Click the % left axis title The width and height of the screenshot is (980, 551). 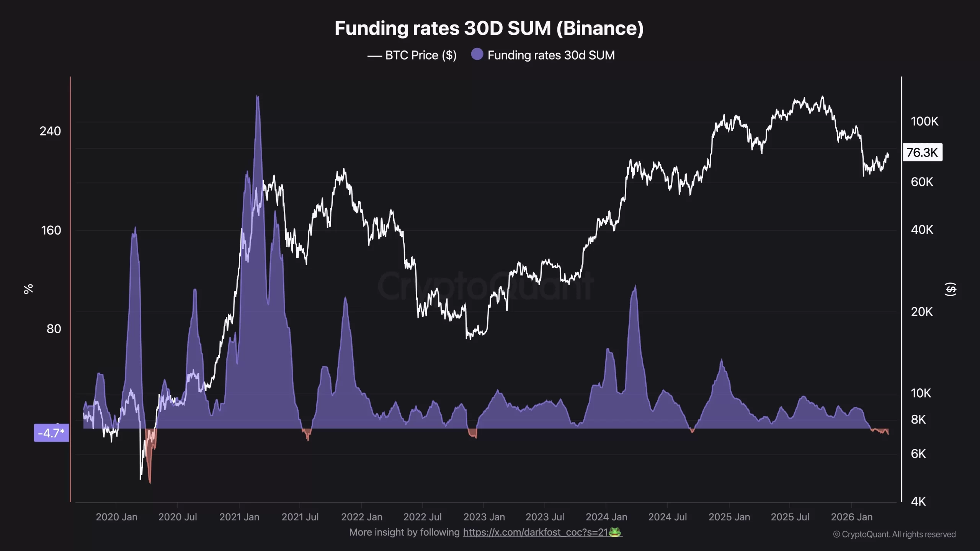(x=28, y=289)
